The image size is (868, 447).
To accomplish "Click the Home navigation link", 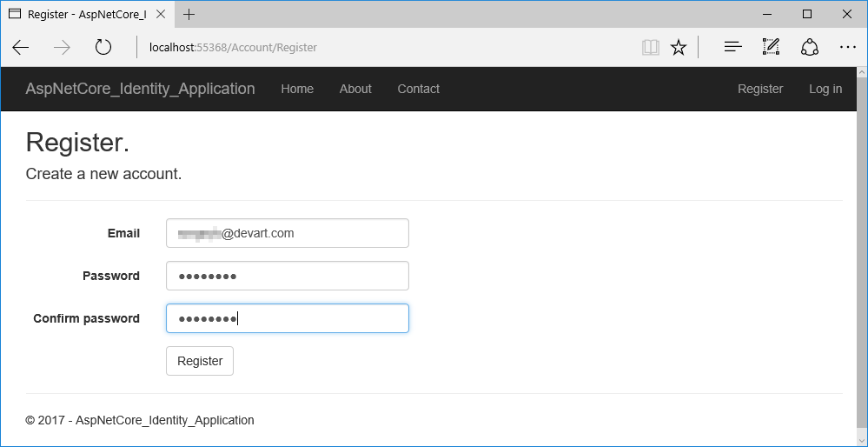I will click(297, 89).
